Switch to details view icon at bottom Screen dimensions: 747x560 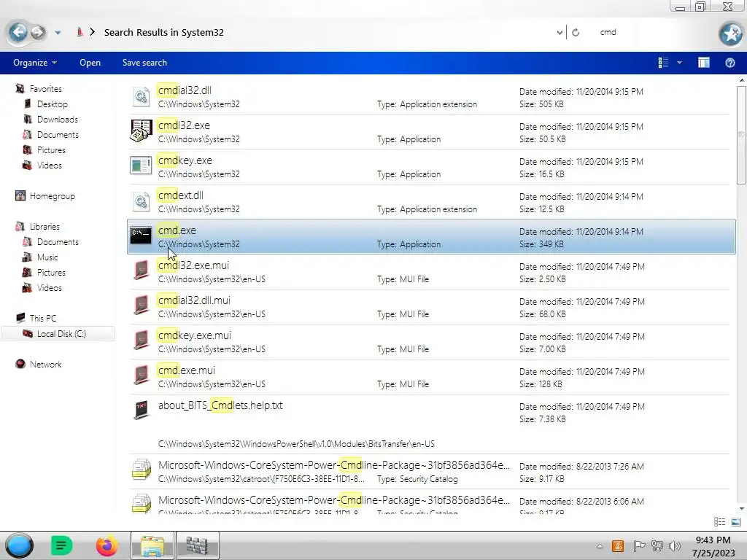(x=720, y=522)
